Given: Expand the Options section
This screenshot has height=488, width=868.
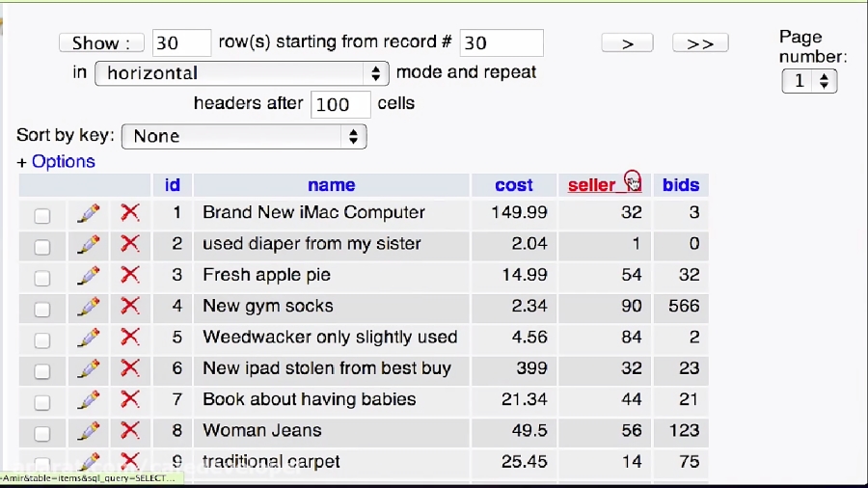Looking at the screenshot, I should click(x=56, y=162).
